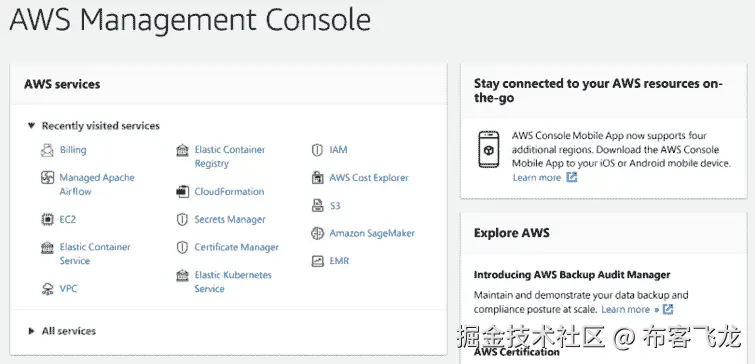Open the CloudFormation link
755x364 pixels.
pyautogui.click(x=229, y=192)
